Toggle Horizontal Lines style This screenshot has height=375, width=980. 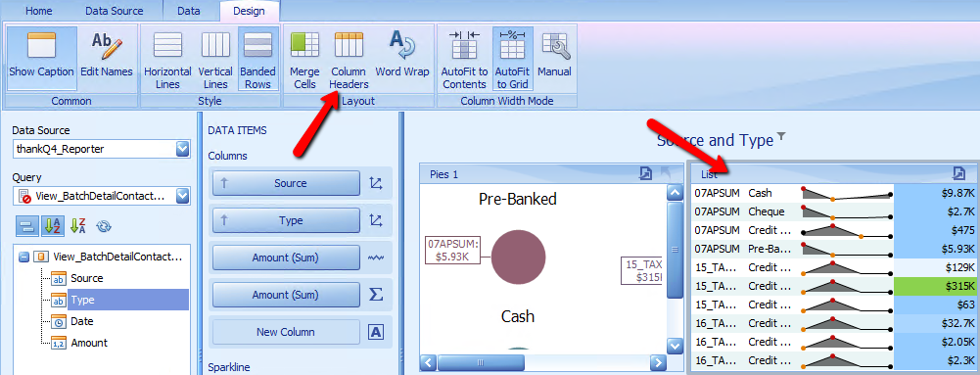[x=167, y=58]
